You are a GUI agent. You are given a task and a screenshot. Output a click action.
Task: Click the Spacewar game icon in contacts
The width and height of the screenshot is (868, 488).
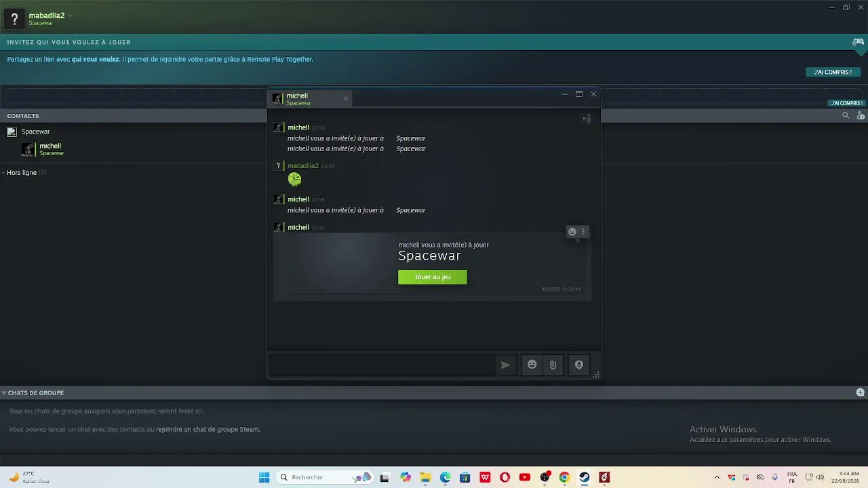pos(12,131)
